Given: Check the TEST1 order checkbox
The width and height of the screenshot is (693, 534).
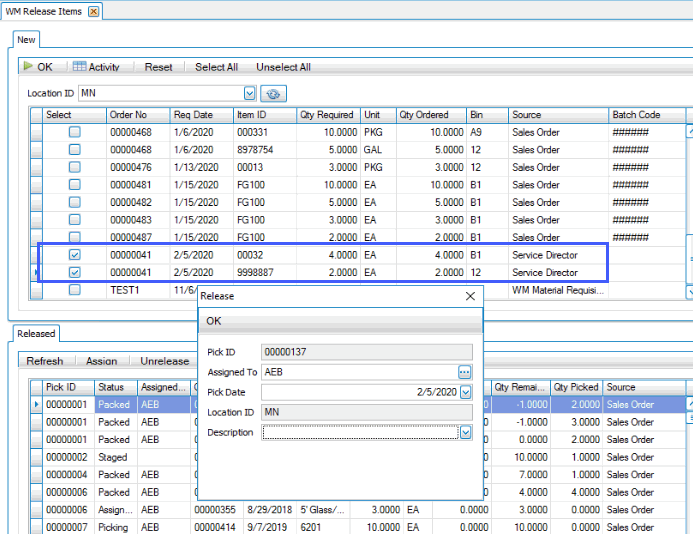Looking at the screenshot, I should 74,290.
